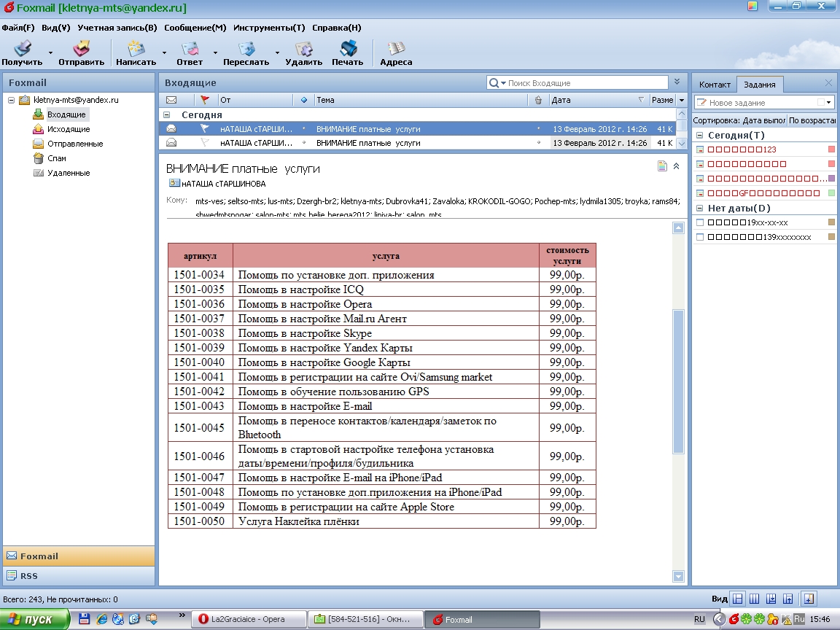Open the search scope dropdown in Поиск Входящие
The width and height of the screenshot is (840, 630).
pos(503,83)
